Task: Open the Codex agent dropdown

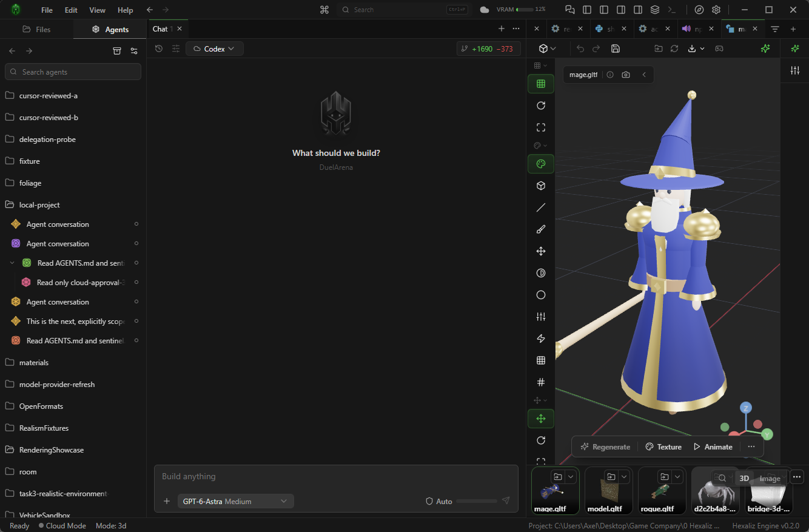Action: [215, 49]
